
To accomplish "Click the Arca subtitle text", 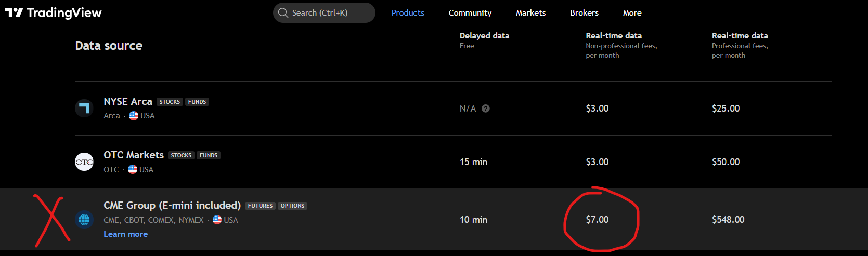I will (x=112, y=116).
